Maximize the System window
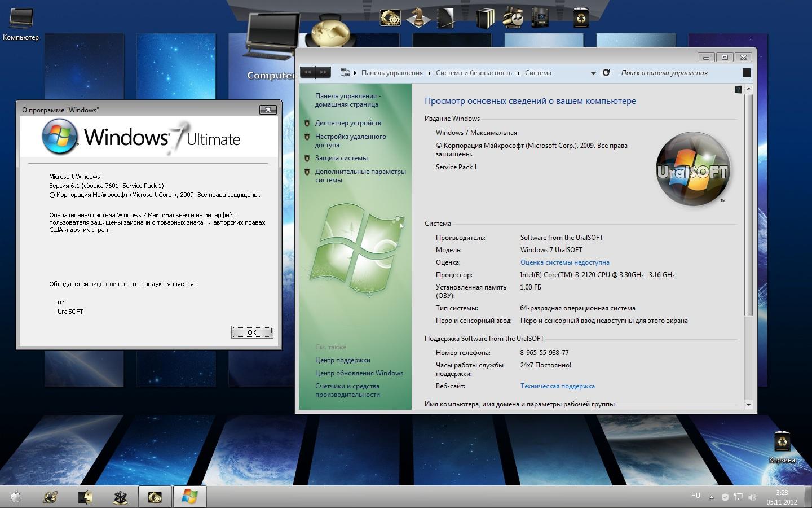This screenshot has height=508, width=812. click(725, 57)
